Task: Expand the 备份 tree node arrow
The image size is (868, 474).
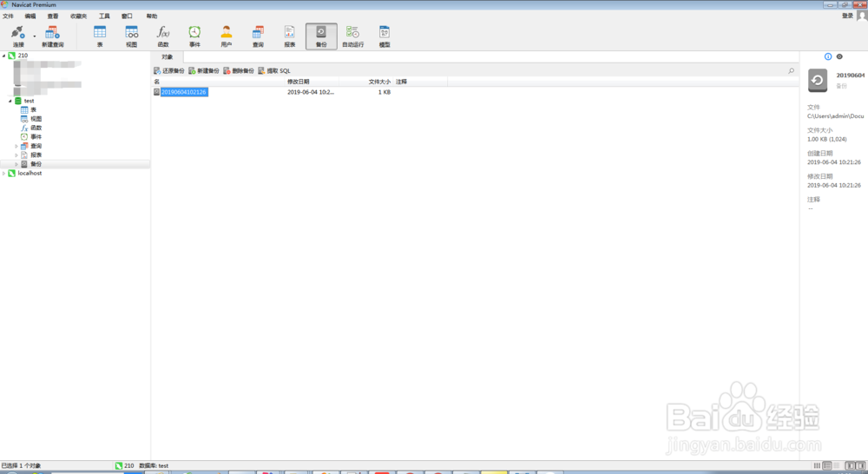Action: click(x=16, y=164)
